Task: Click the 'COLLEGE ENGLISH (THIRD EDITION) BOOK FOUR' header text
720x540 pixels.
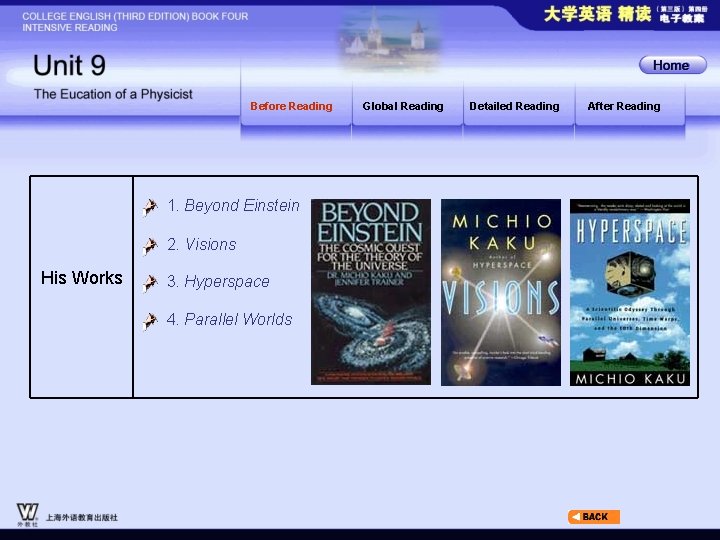Action: point(135,16)
